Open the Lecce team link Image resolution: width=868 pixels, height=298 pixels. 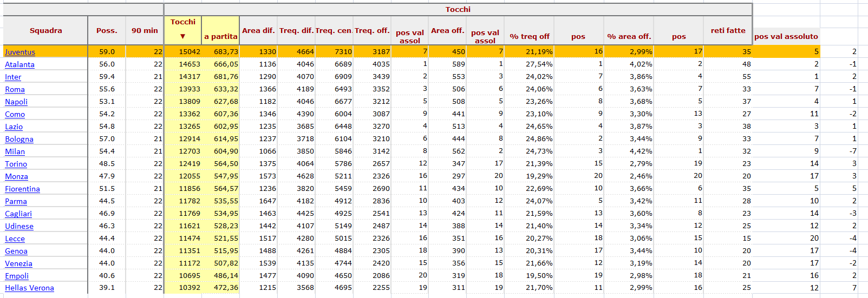pyautogui.click(x=15, y=239)
